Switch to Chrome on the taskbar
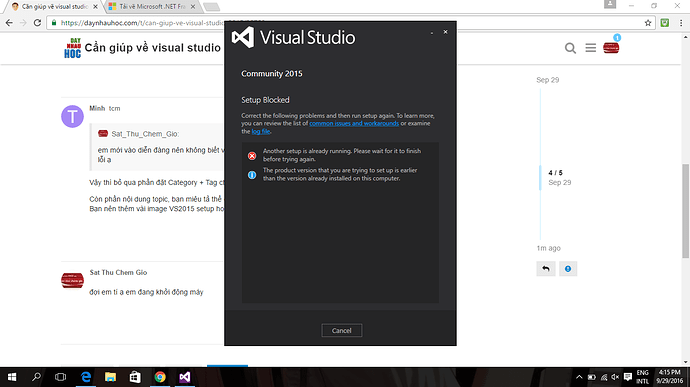 tap(160, 377)
